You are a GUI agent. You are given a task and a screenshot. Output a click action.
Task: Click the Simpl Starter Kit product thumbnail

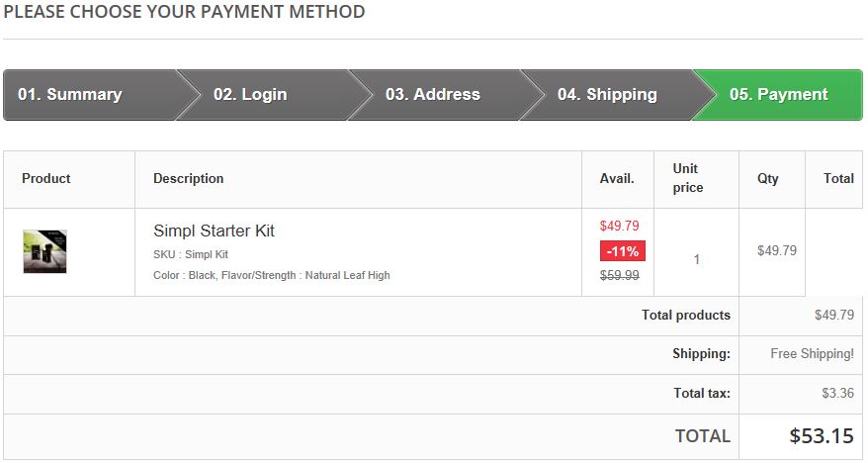[x=44, y=251]
